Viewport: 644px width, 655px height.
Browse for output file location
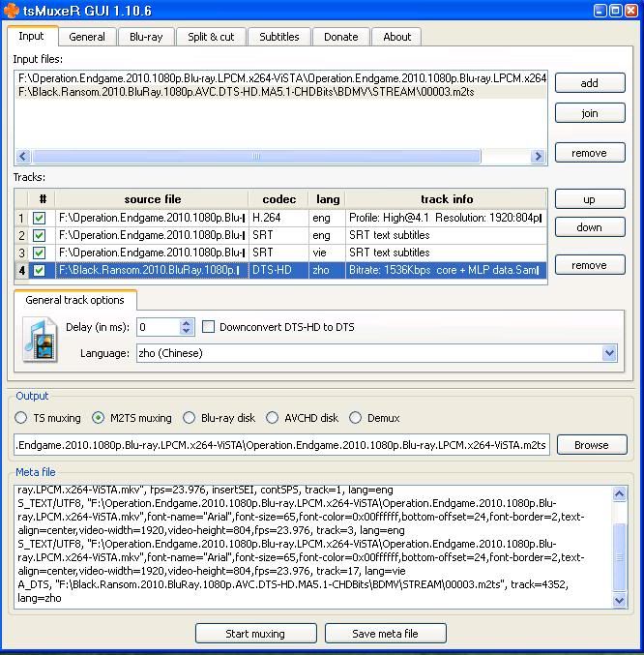[592, 445]
